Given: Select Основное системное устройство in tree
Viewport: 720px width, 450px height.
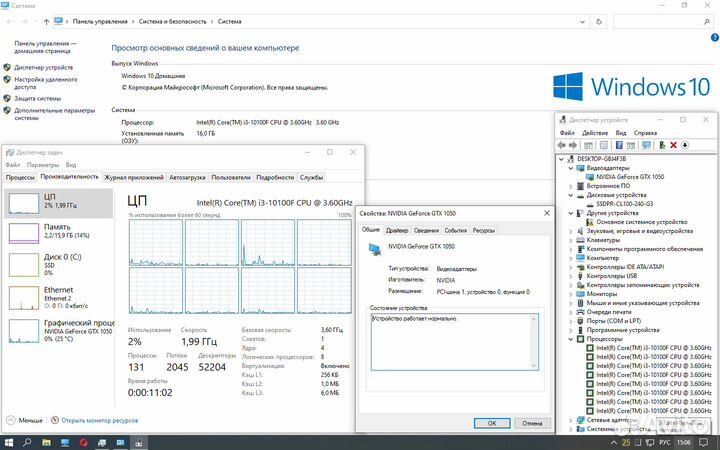Looking at the screenshot, I should pos(641,222).
